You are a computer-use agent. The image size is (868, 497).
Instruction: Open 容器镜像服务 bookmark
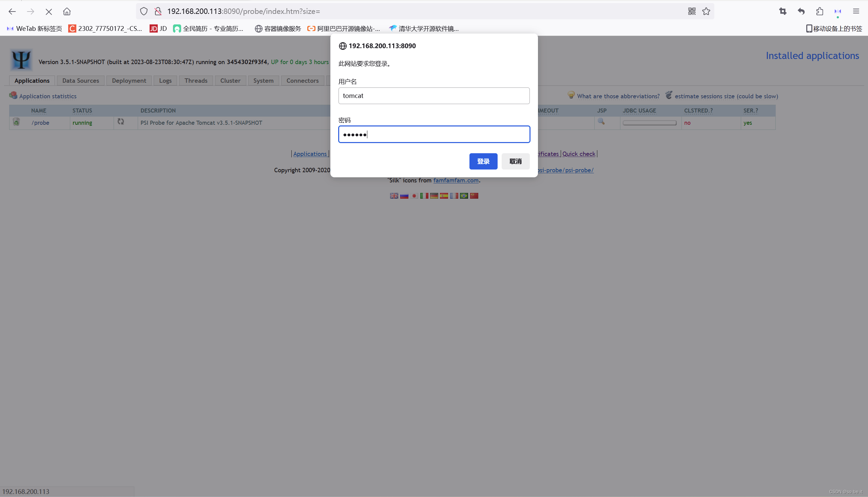pos(278,29)
